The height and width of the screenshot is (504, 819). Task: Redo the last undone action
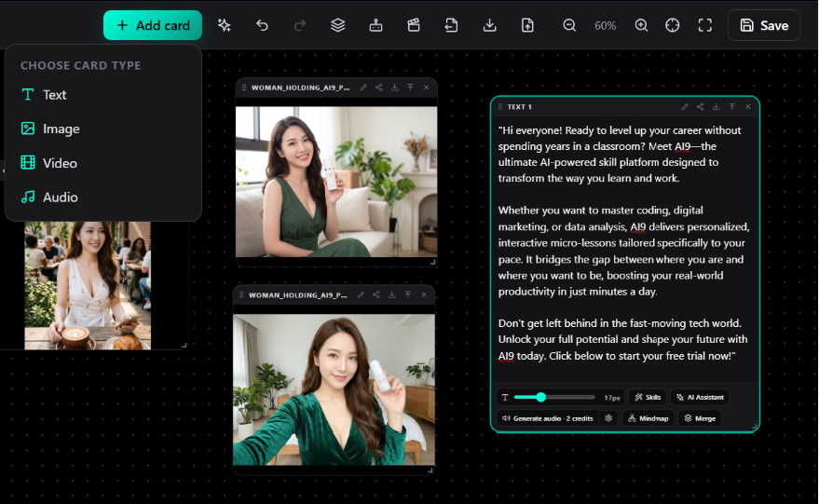pos(300,25)
